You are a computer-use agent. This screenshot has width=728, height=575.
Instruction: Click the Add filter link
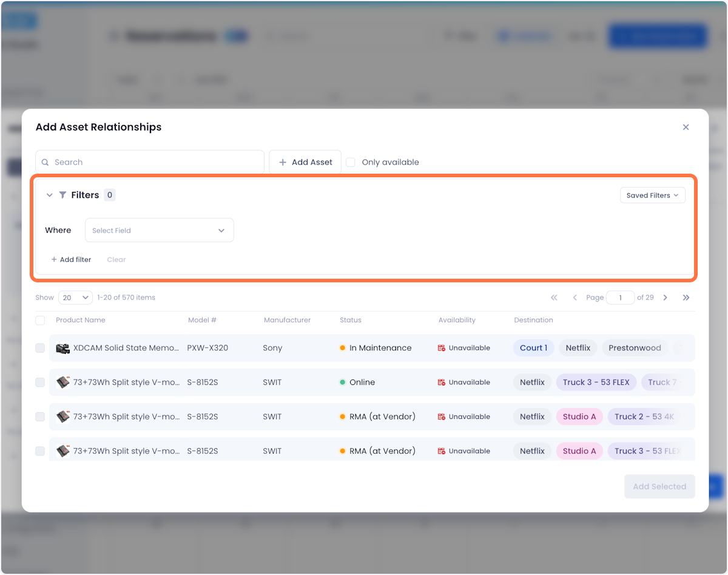[71, 259]
